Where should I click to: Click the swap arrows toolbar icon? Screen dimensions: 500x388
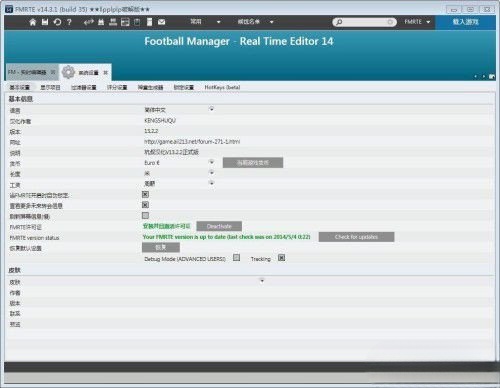[89, 22]
